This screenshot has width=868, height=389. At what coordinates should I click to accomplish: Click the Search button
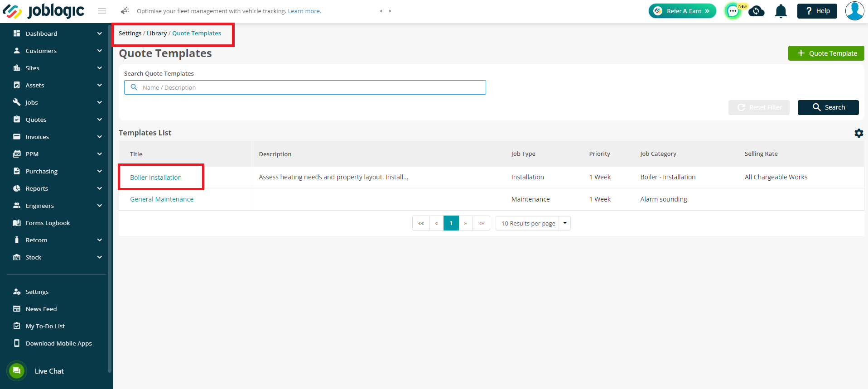coord(828,107)
